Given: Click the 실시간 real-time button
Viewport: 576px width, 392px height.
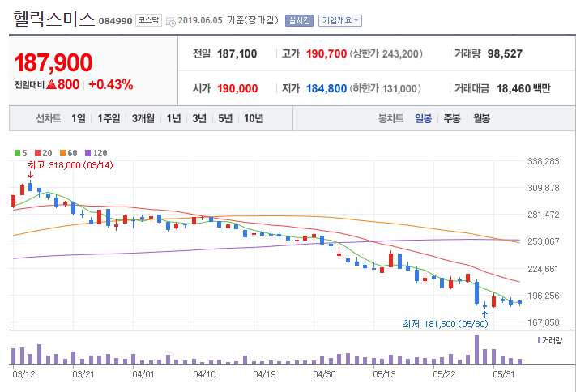Looking at the screenshot, I should 299,20.
